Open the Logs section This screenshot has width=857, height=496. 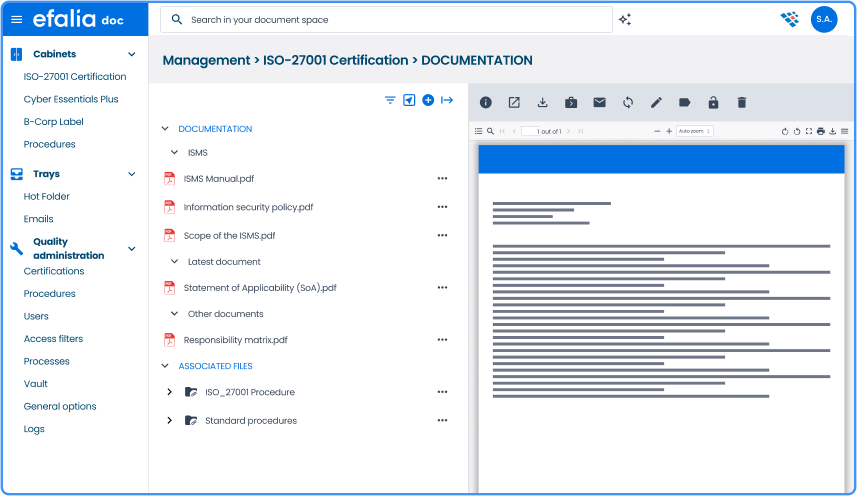(x=34, y=429)
